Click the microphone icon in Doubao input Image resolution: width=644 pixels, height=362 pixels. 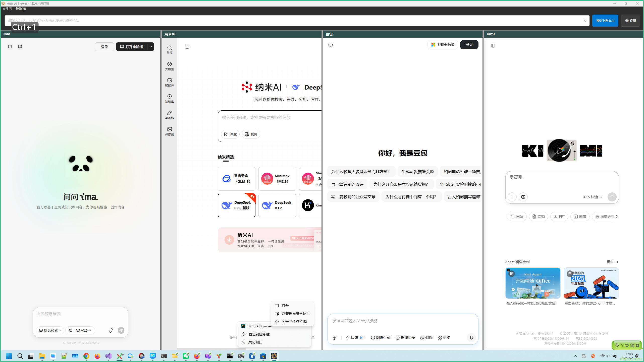click(471, 338)
